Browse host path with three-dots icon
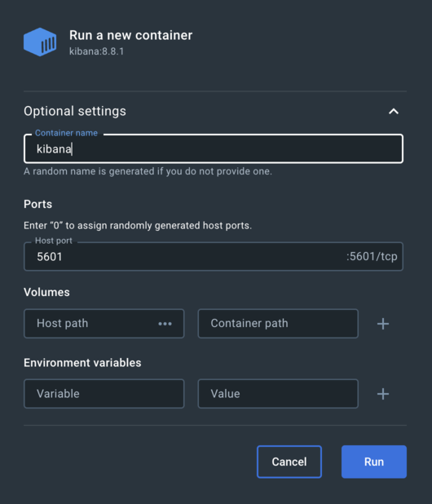 click(x=165, y=324)
